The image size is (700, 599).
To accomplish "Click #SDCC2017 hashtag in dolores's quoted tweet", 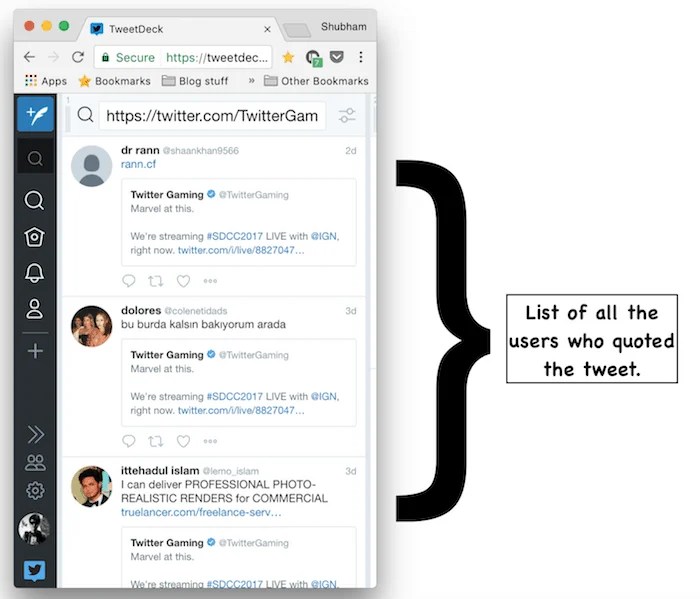I will pyautogui.click(x=234, y=396).
